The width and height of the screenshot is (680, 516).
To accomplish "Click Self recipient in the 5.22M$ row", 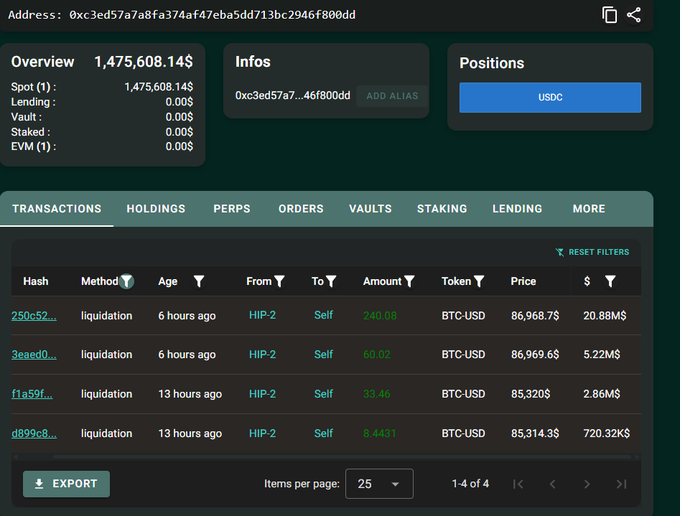I will click(324, 354).
